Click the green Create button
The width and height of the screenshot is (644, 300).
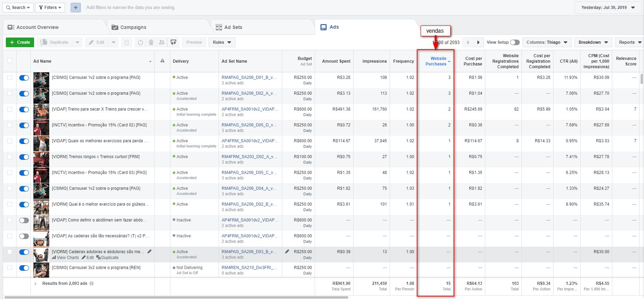tap(20, 42)
